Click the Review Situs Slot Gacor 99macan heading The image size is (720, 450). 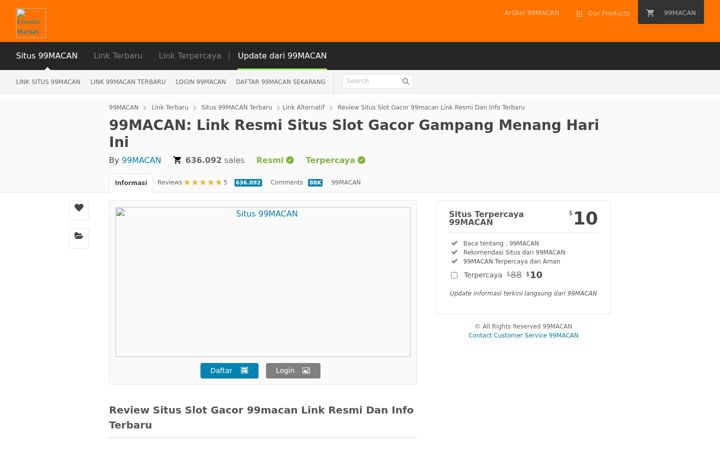click(261, 417)
